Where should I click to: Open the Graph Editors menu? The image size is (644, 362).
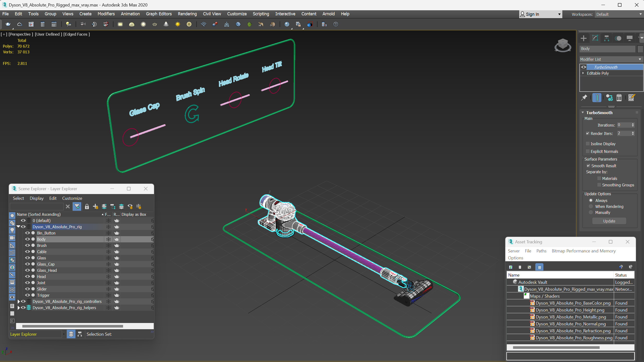point(159,14)
